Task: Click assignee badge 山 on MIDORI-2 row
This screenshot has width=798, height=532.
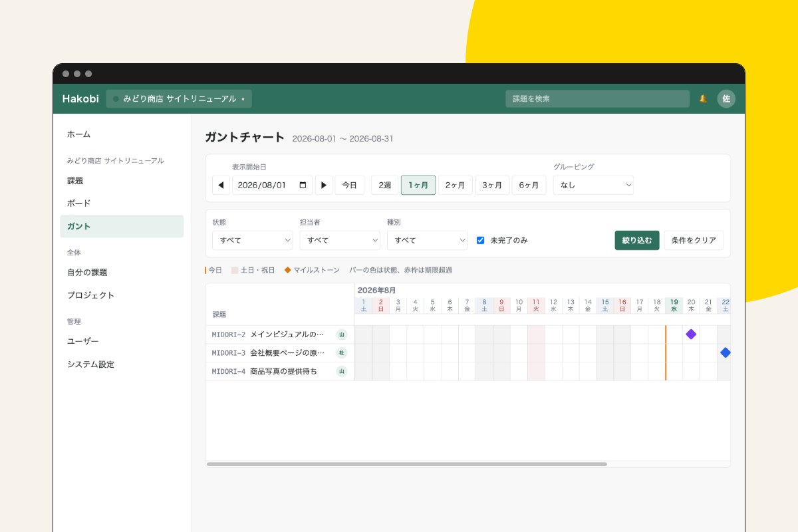Action: [x=342, y=334]
